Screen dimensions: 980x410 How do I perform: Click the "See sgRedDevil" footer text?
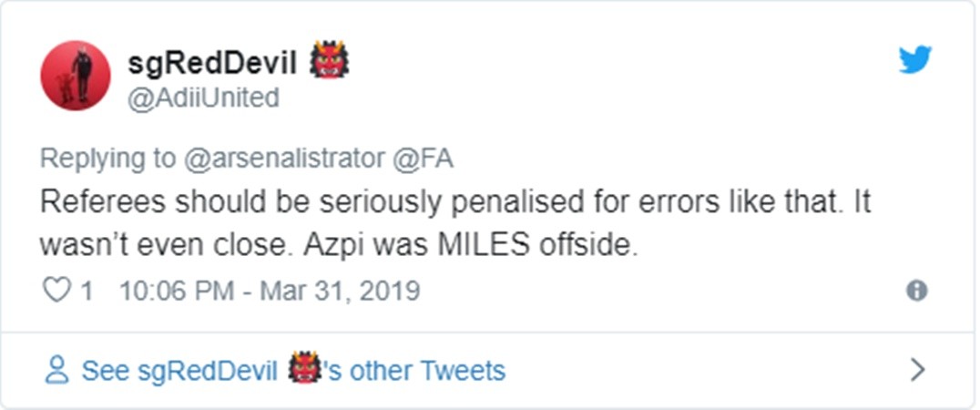(179, 371)
